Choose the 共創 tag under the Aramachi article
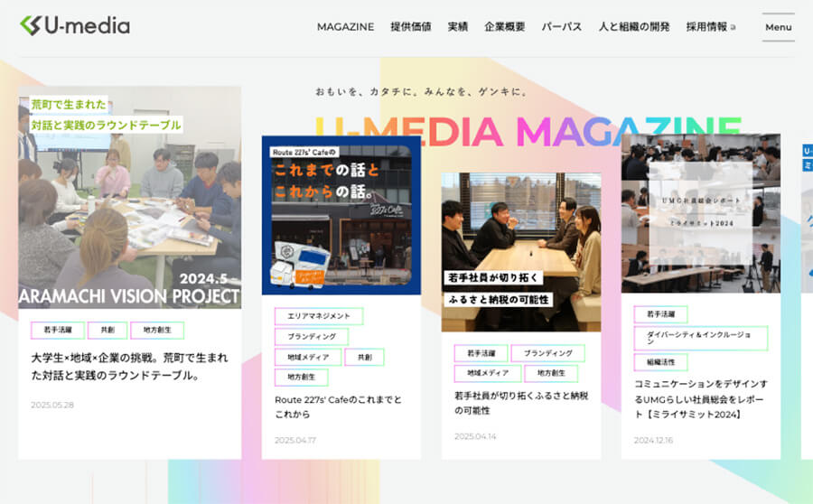Image resolution: width=813 pixels, height=504 pixels. pyautogui.click(x=107, y=331)
